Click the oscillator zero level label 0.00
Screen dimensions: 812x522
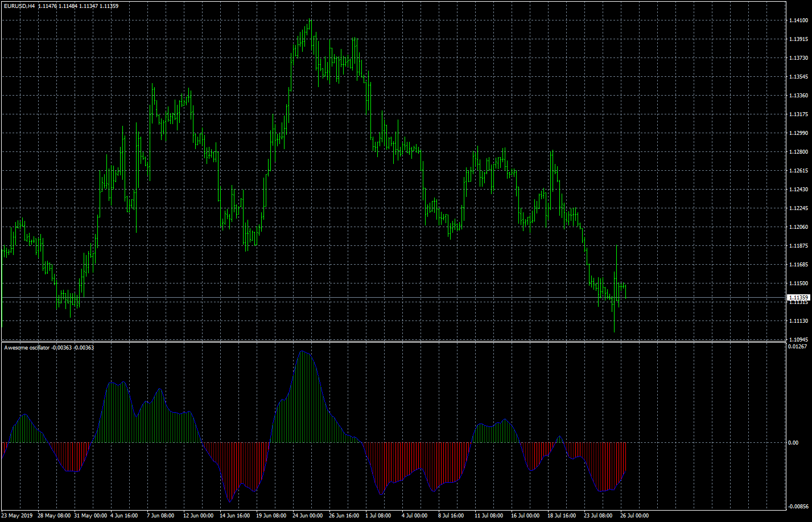pyautogui.click(x=793, y=442)
